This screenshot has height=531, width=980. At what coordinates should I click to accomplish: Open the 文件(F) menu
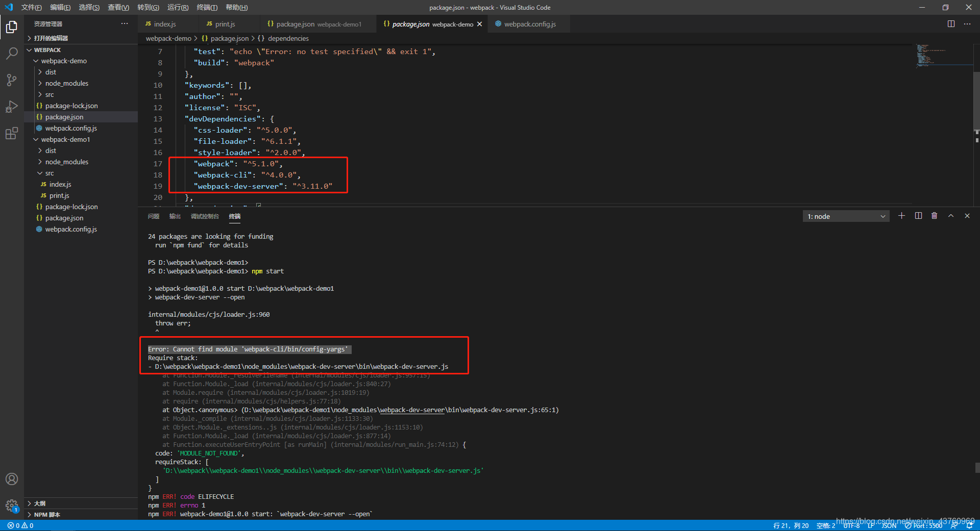click(x=32, y=7)
